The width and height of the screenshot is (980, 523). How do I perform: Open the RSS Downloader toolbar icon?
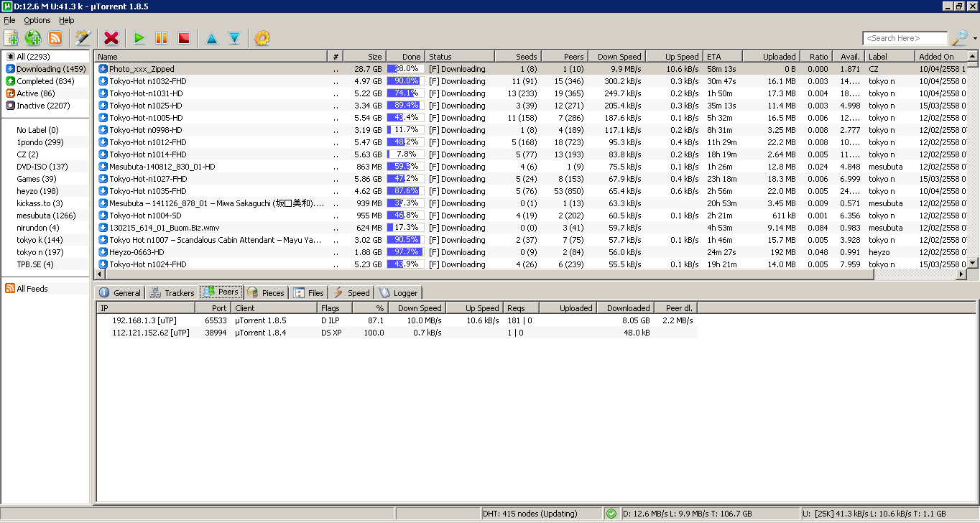coord(55,38)
